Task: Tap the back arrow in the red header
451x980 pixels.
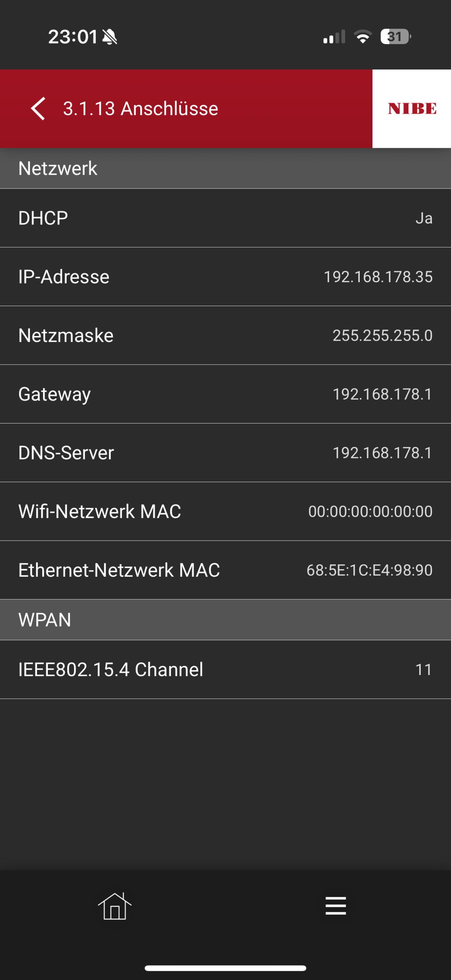Action: (38, 109)
